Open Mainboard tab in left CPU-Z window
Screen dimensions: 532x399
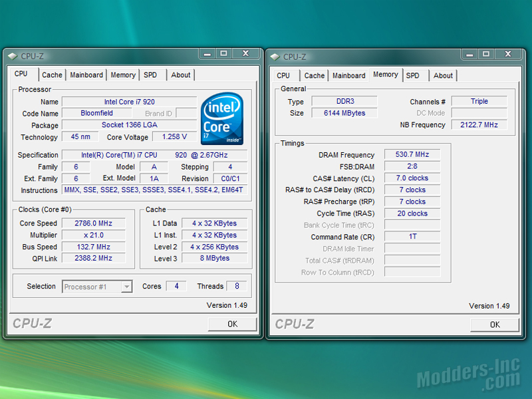pos(86,75)
